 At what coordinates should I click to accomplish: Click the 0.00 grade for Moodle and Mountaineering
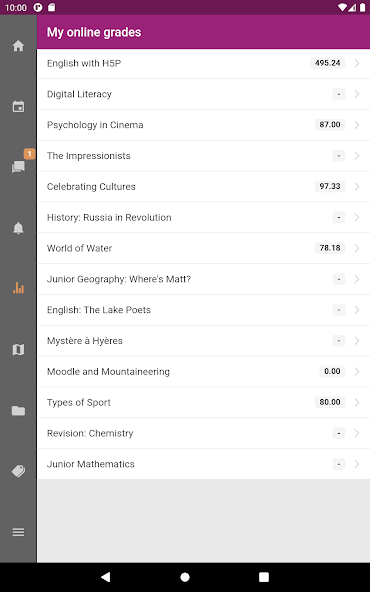pos(332,372)
